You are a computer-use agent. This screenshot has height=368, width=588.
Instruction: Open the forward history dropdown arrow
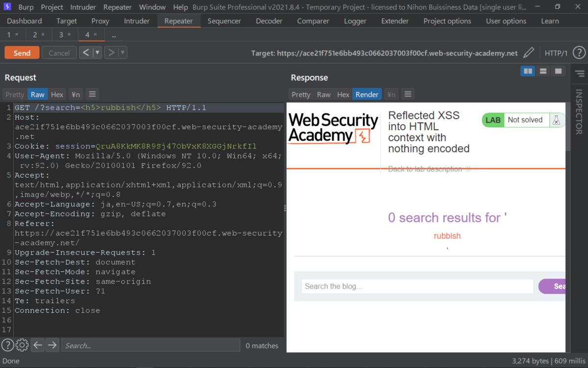click(123, 53)
